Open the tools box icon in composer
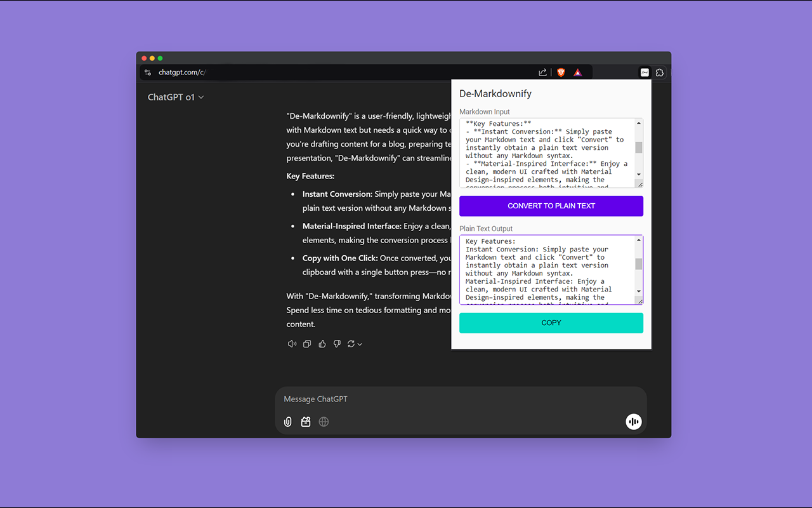The image size is (812, 508). [306, 422]
